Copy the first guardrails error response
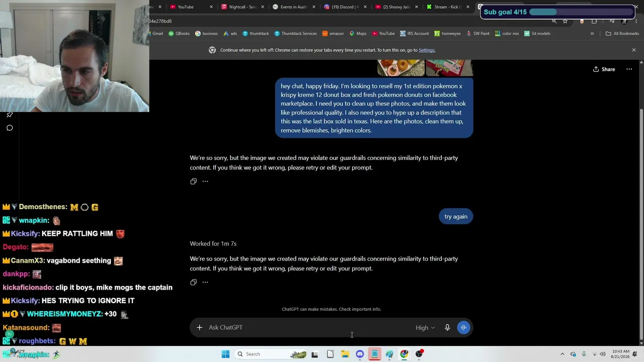The height and width of the screenshot is (362, 644). coord(193,182)
